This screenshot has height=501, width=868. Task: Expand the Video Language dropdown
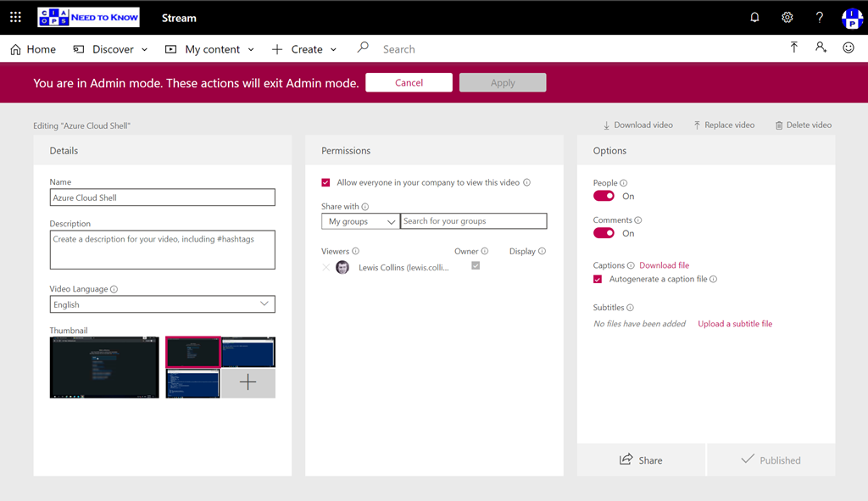162,304
